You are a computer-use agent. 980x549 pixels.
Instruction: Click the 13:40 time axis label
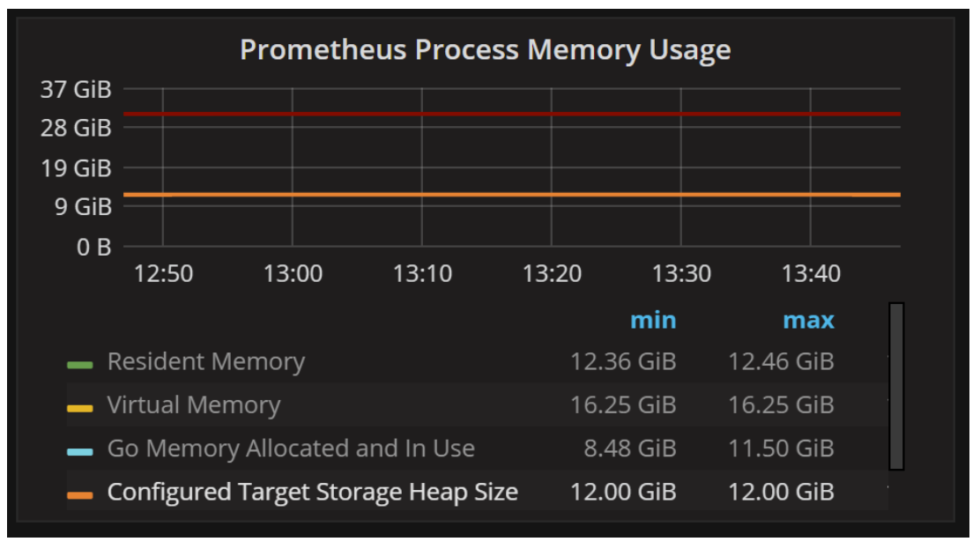point(811,273)
